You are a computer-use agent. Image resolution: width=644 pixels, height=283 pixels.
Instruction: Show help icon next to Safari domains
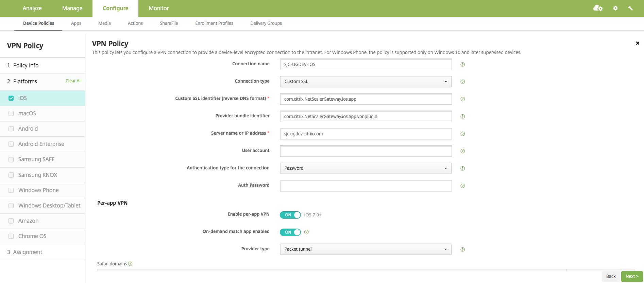(130, 264)
